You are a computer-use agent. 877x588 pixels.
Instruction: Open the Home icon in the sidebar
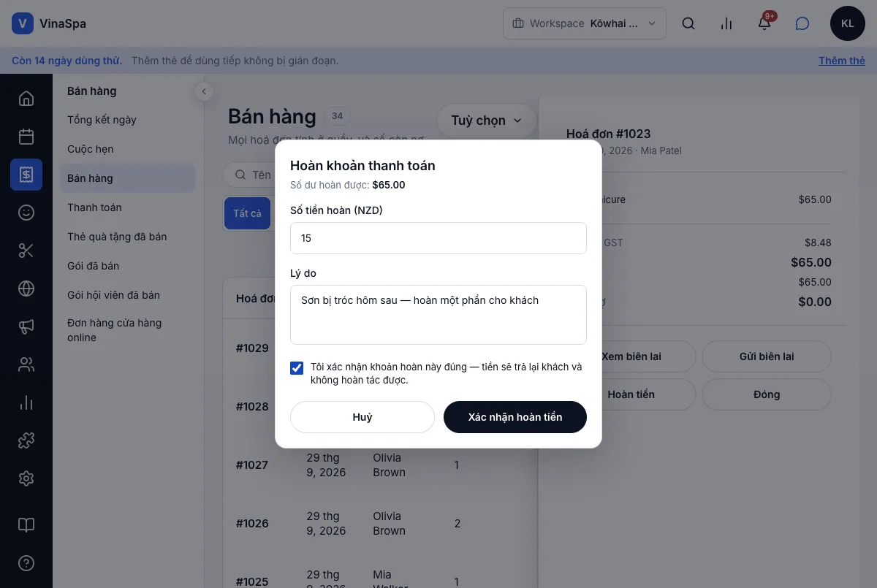tap(26, 99)
